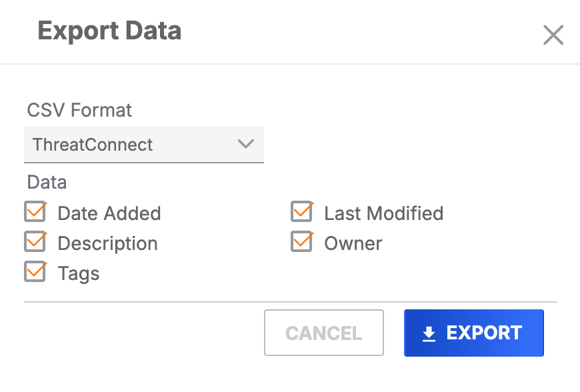
Task: Click the blue EXPORT text label
Action: point(485,333)
